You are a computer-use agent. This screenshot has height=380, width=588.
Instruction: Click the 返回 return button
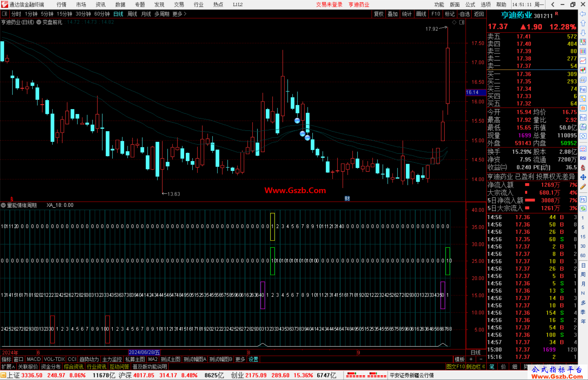pyautogui.click(x=479, y=14)
